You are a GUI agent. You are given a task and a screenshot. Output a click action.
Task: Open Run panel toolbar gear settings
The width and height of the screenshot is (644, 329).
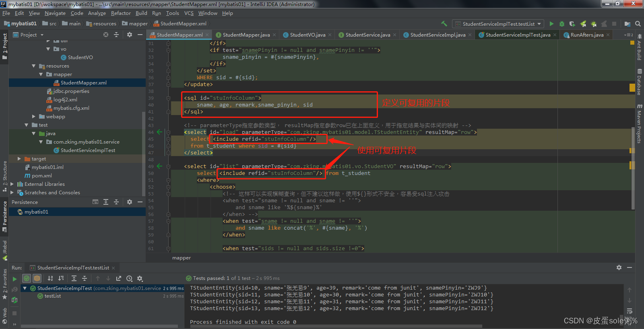pyautogui.click(x=140, y=278)
